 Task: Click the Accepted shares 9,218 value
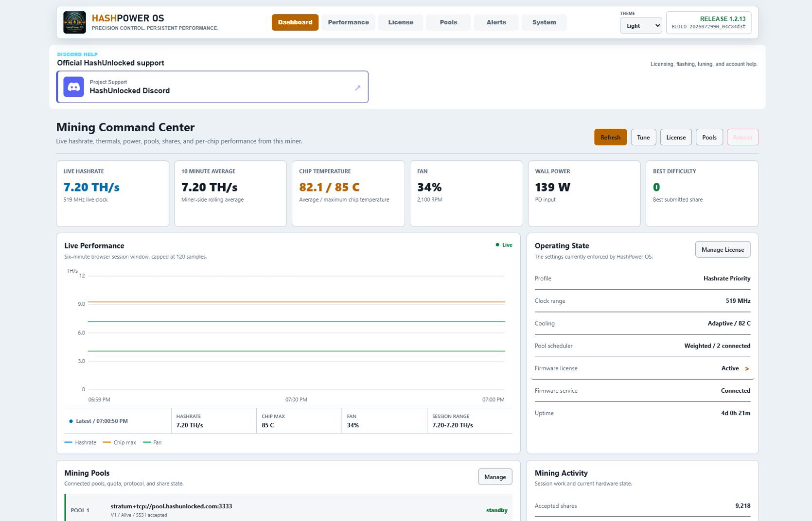point(742,506)
